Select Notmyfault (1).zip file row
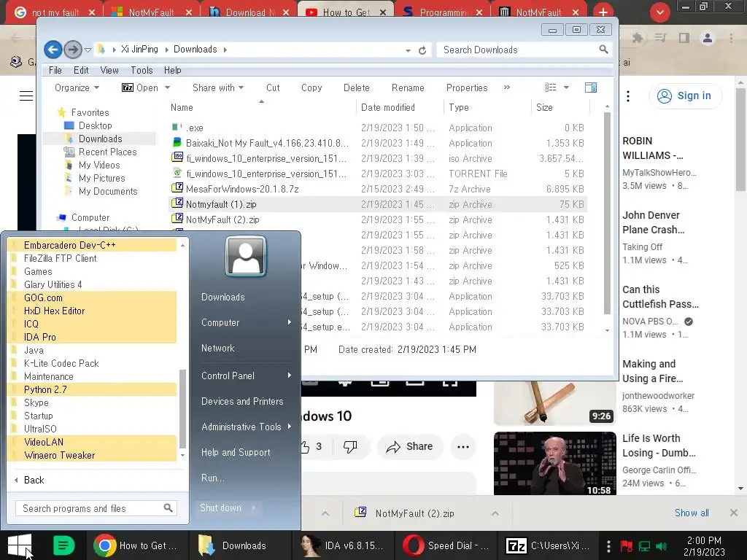 pyautogui.click(x=378, y=204)
